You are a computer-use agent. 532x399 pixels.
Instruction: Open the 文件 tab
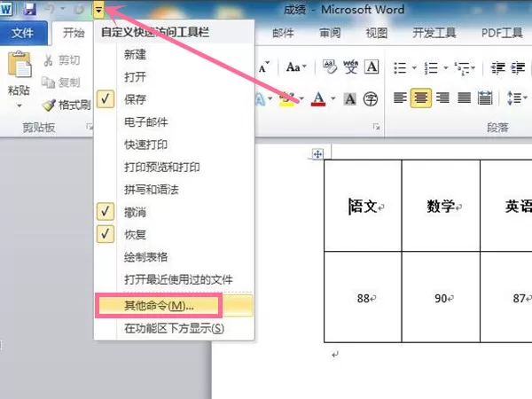23,34
